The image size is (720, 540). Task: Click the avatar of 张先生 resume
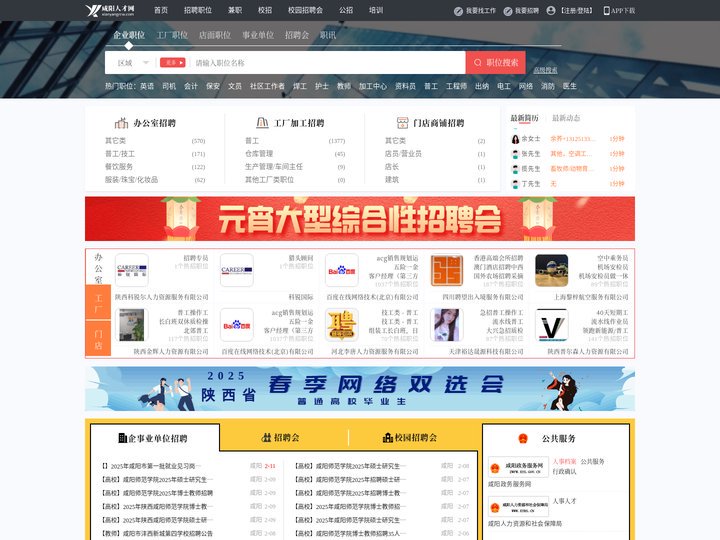[515, 154]
